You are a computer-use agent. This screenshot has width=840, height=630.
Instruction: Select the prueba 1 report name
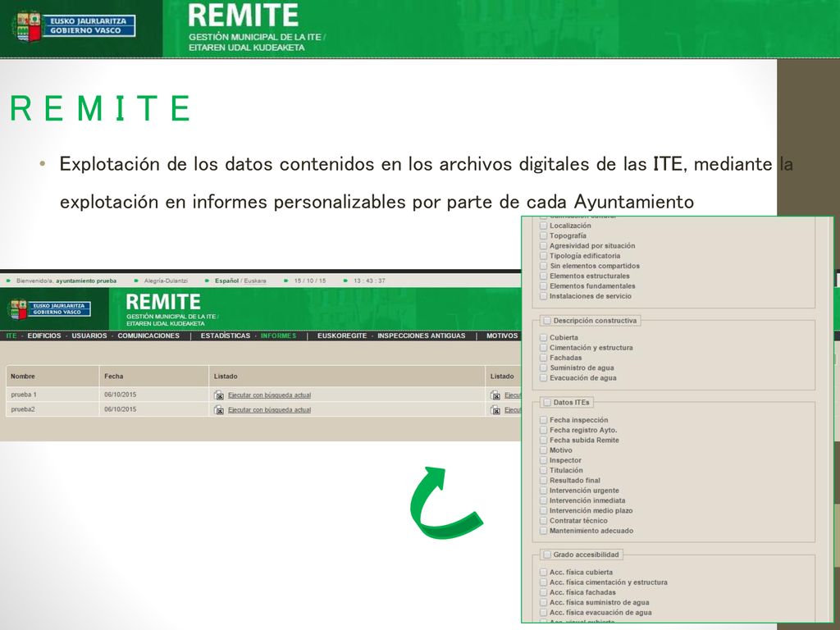(x=24, y=395)
